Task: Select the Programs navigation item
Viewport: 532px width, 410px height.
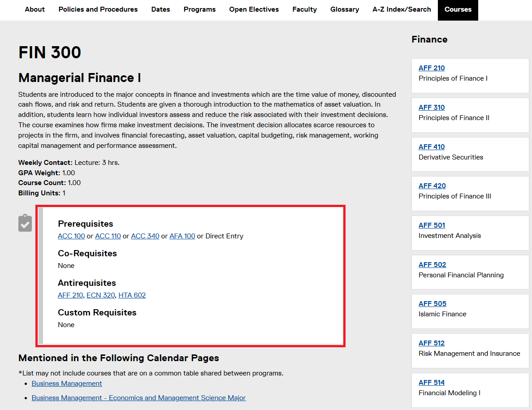Action: point(199,9)
